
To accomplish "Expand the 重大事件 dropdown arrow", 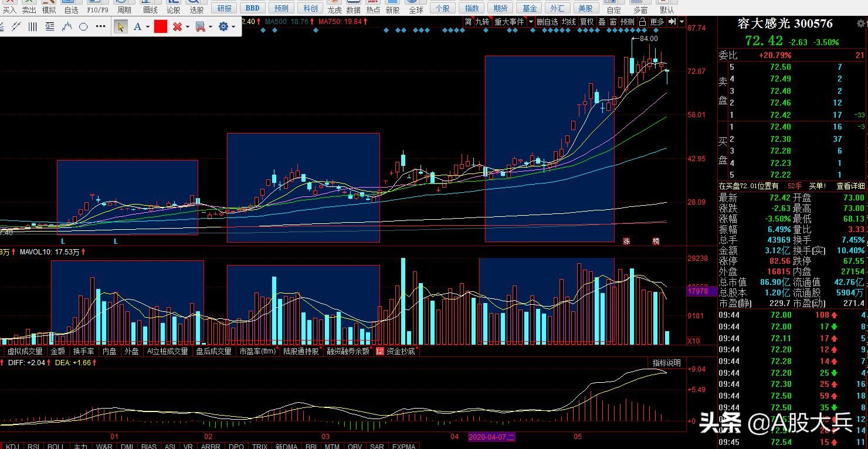I will point(531,22).
